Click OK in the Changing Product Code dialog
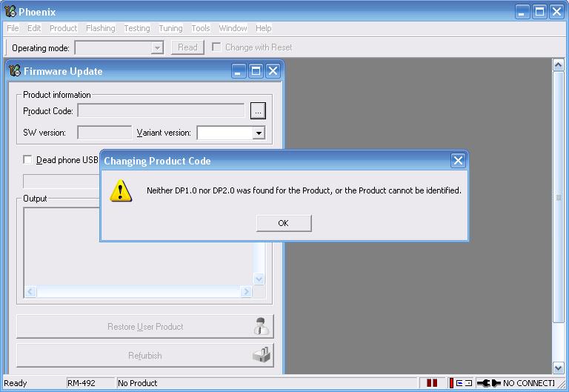The image size is (569, 392). pyautogui.click(x=284, y=223)
